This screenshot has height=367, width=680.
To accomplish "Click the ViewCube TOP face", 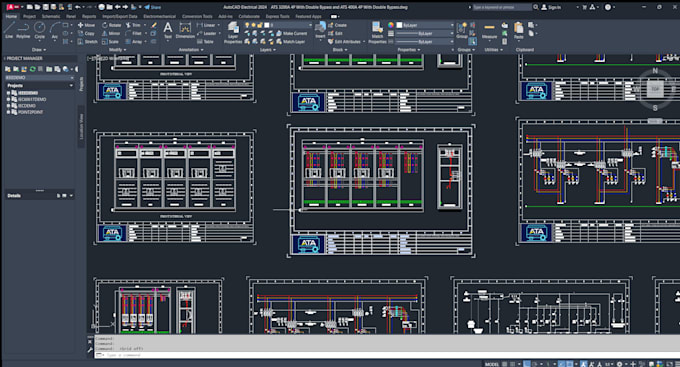I will tap(655, 89).
